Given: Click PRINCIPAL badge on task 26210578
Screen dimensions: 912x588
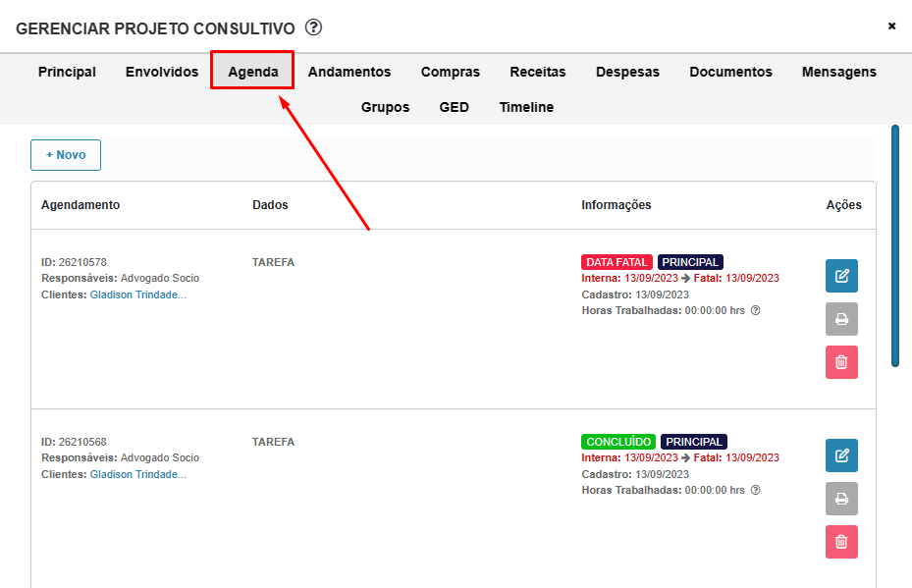Looking at the screenshot, I should pos(690,262).
